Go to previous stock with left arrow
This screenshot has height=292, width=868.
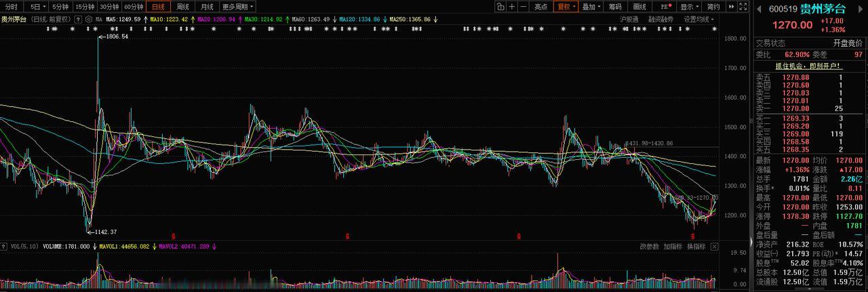759,9
